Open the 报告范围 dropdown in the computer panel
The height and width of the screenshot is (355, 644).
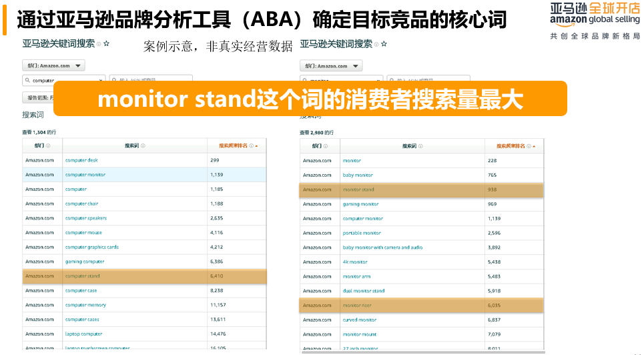click(x=38, y=98)
